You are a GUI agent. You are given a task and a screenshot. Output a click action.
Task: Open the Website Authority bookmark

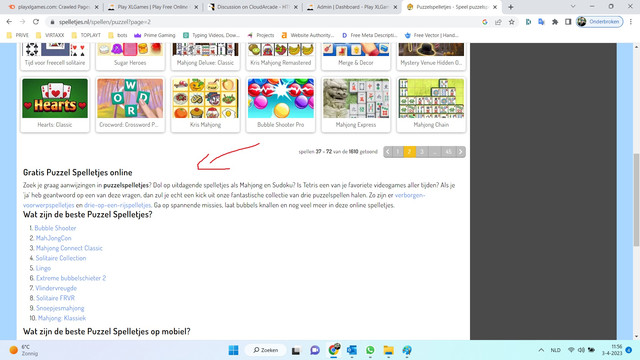308,35
